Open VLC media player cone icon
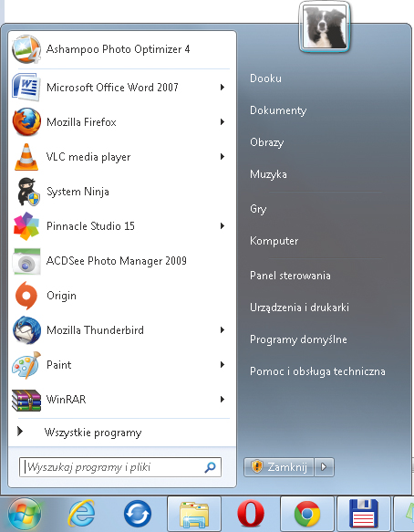Viewport: 414px width, 532px height. coord(26,157)
